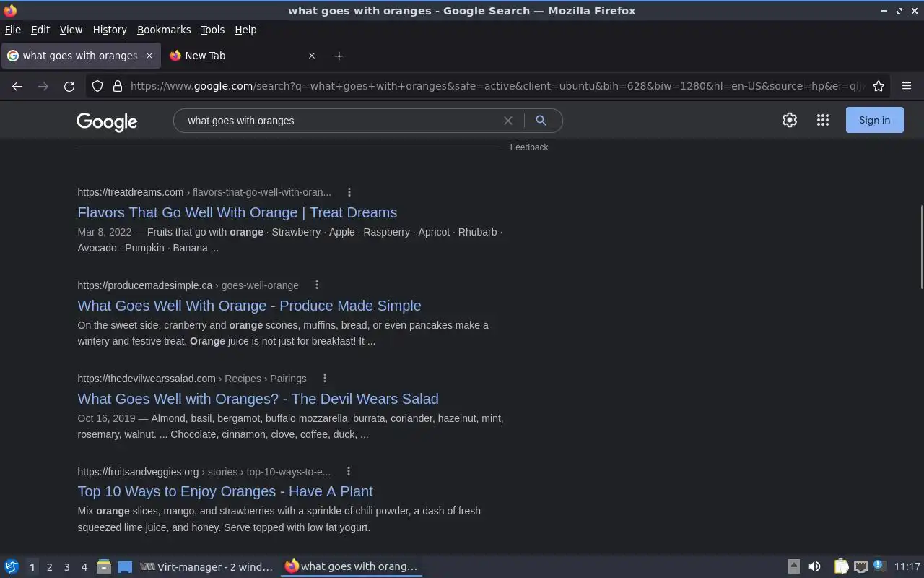Click the Google logo
The width and height of the screenshot is (924, 578).
click(107, 121)
